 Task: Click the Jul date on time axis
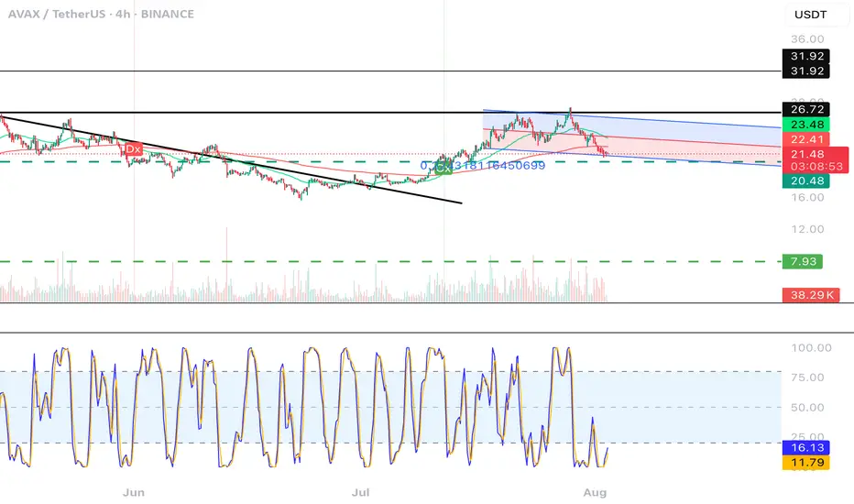pos(360,493)
